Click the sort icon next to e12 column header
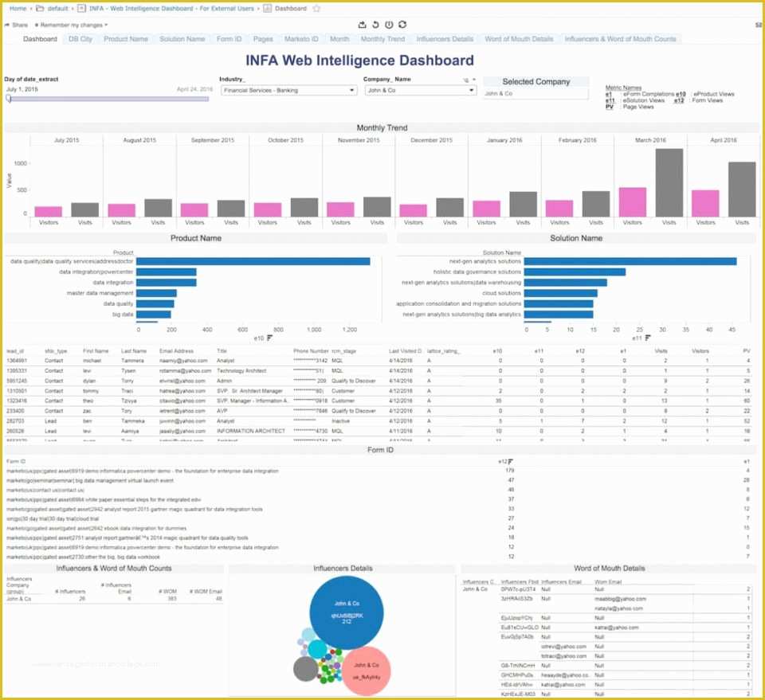Screen dimensions: 765x700 coord(510,461)
